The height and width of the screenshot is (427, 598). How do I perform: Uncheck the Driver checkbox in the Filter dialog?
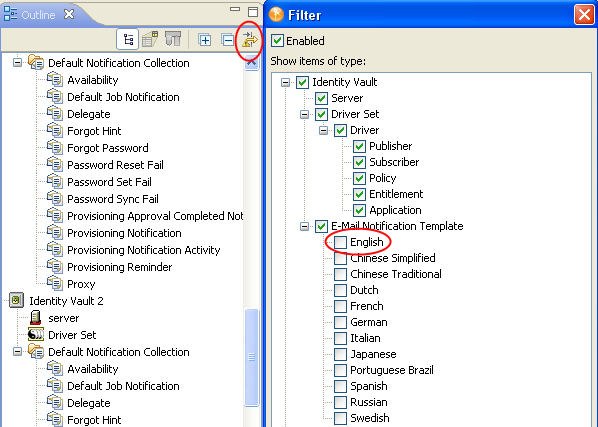[341, 130]
